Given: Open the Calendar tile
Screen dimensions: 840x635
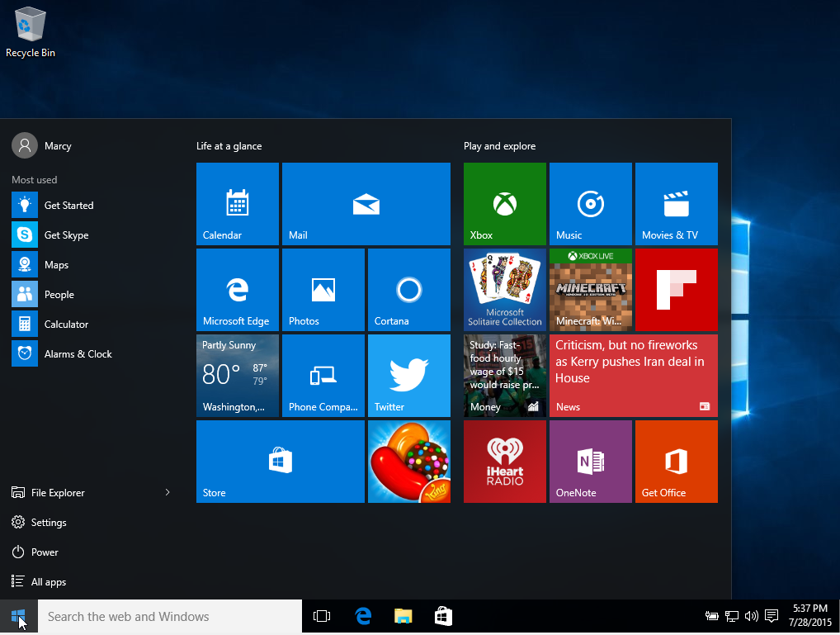Looking at the screenshot, I should click(238, 203).
